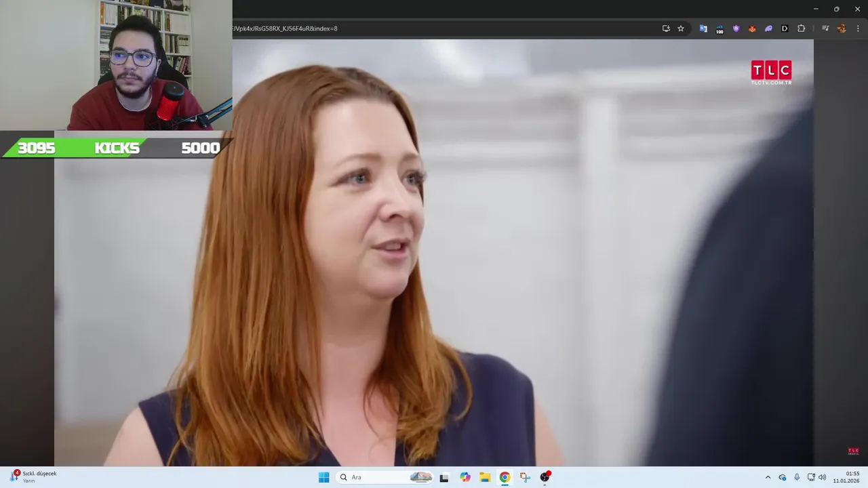Open the clock showing 01:55
The width and height of the screenshot is (868, 488).
pos(846,477)
